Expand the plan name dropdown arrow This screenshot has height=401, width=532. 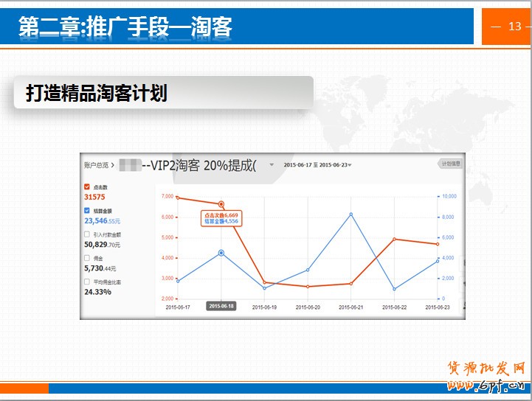pyautogui.click(x=272, y=164)
